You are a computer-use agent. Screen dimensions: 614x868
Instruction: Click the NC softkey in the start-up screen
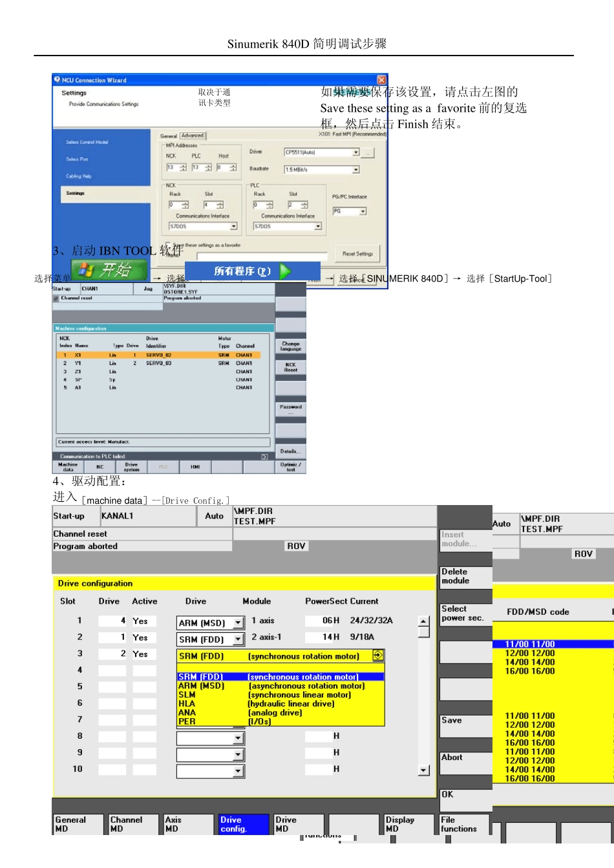pos(100,466)
